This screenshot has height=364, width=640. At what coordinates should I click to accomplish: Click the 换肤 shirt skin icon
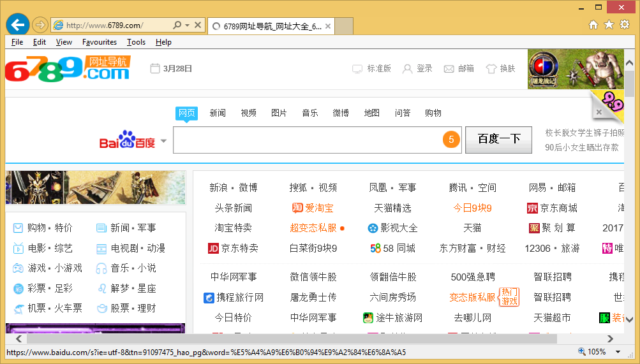click(x=491, y=69)
